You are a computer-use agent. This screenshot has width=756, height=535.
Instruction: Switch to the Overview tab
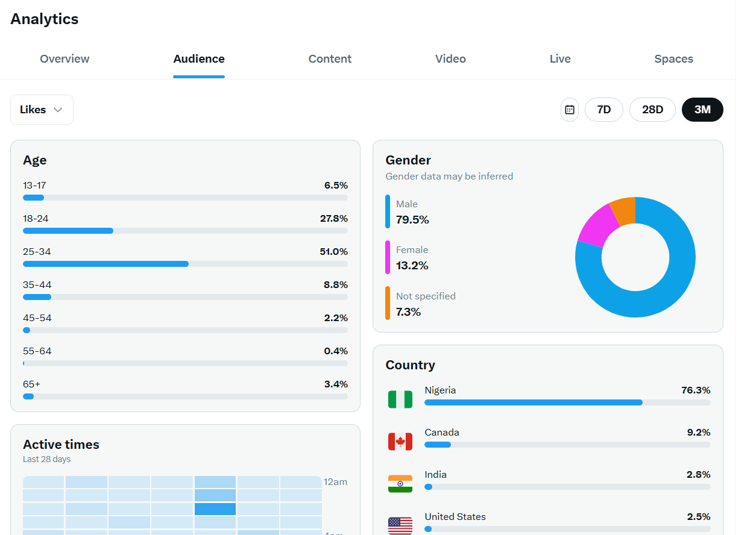coord(65,59)
